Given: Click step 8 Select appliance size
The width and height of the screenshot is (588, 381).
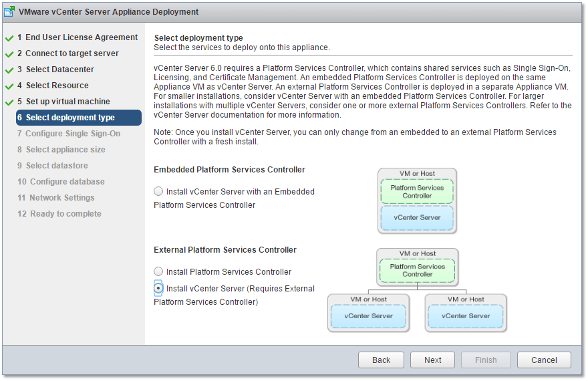Looking at the screenshot, I should [x=61, y=150].
